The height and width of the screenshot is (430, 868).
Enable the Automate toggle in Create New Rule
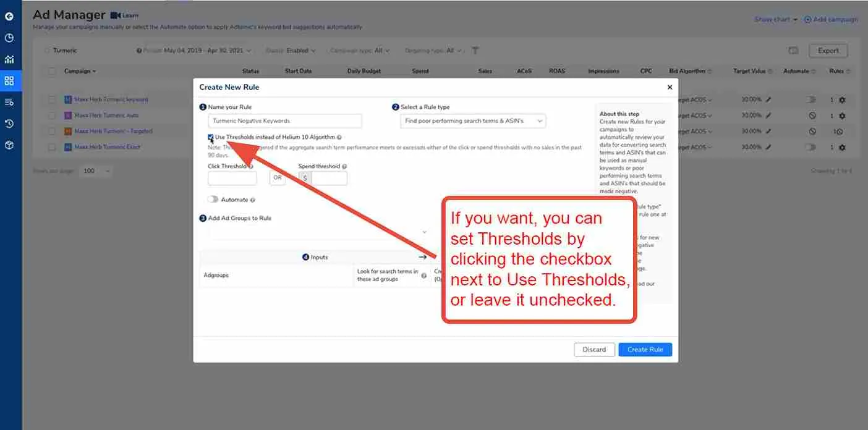[213, 199]
